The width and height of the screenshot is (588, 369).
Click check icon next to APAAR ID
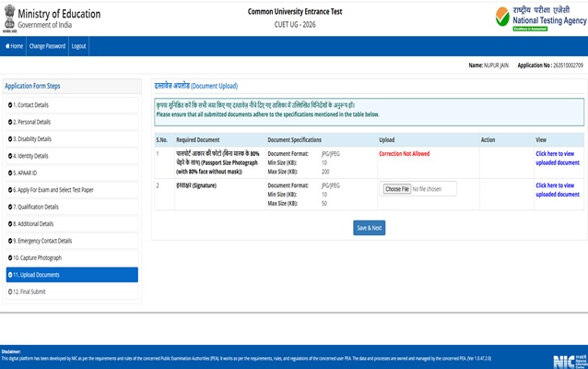pos(10,173)
